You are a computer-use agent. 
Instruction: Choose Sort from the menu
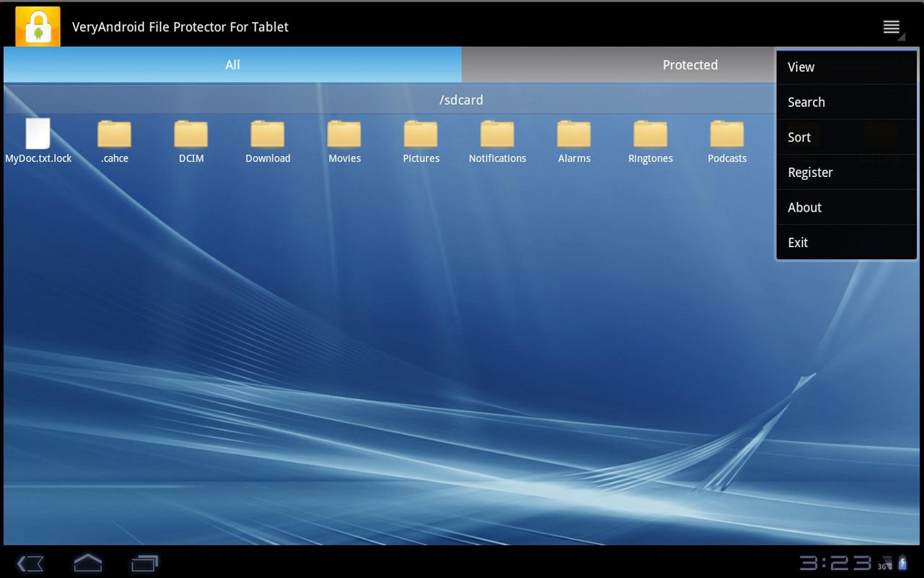[846, 137]
